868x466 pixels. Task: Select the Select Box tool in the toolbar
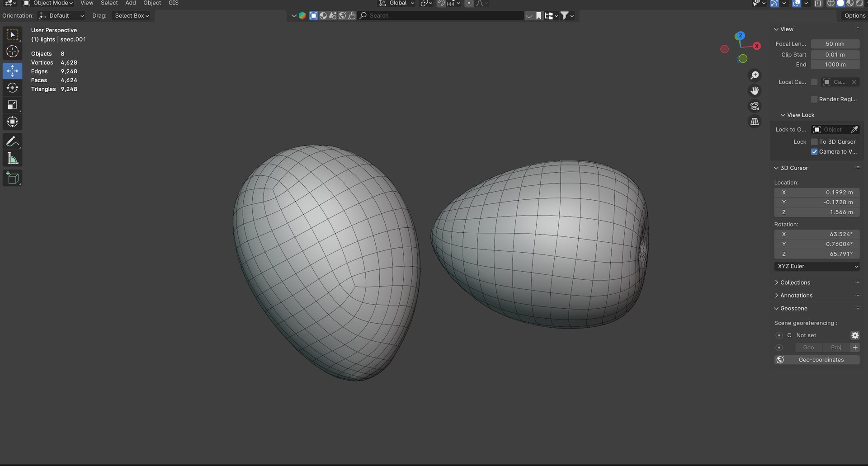12,35
